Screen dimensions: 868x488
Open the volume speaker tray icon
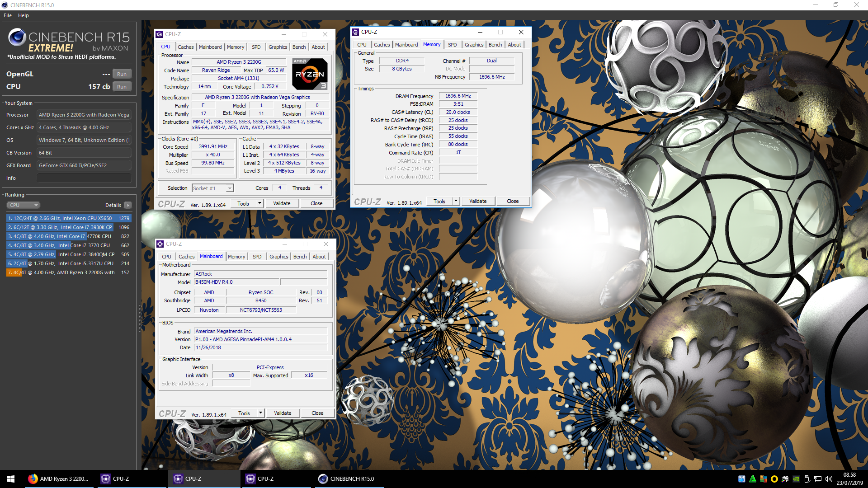[x=829, y=479]
